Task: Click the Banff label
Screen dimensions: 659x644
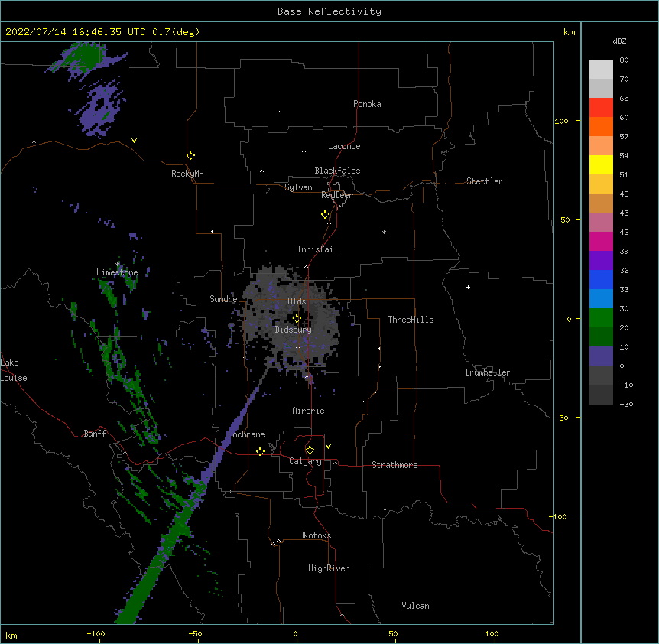Action: click(x=95, y=434)
